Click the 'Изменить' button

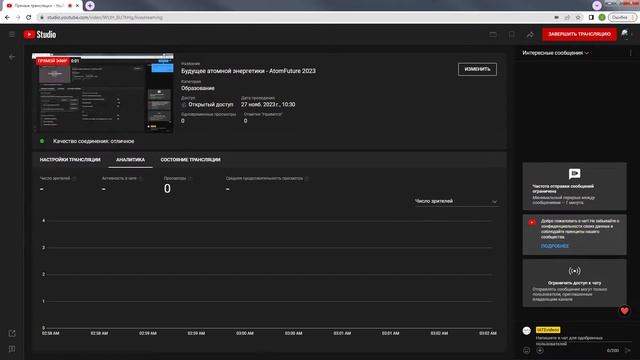pos(477,69)
